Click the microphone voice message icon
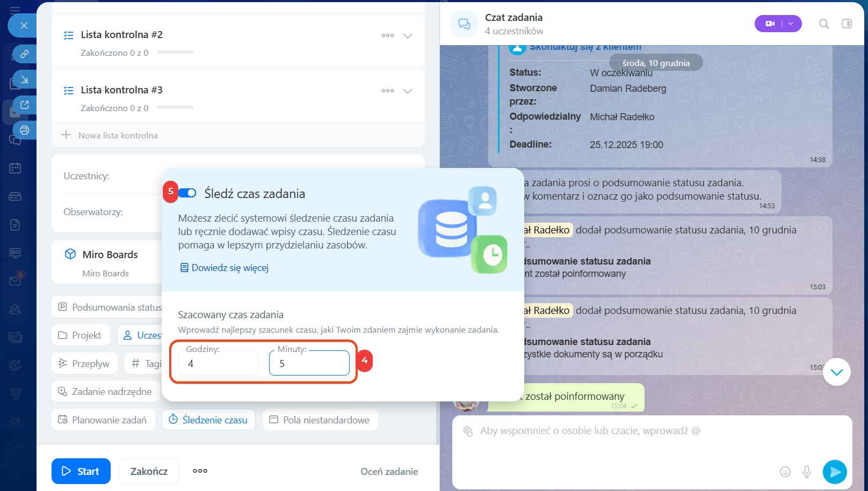The image size is (868, 491). pos(806,472)
